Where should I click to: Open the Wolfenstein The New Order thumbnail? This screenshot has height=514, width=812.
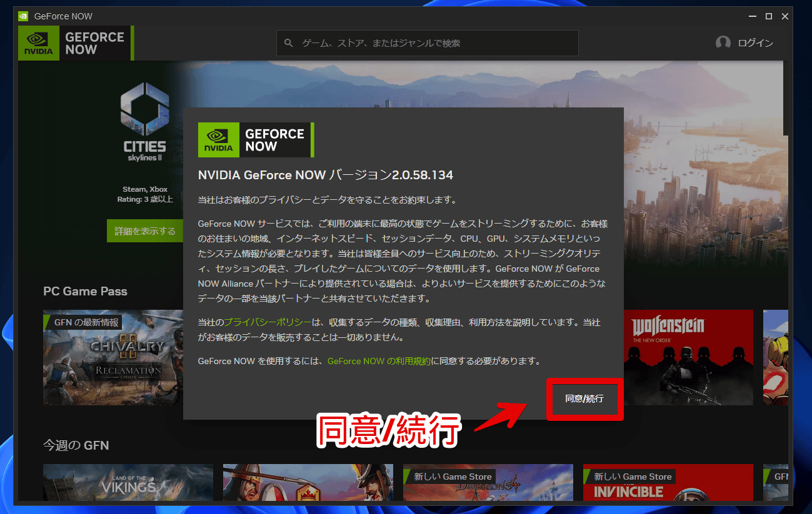(688, 357)
